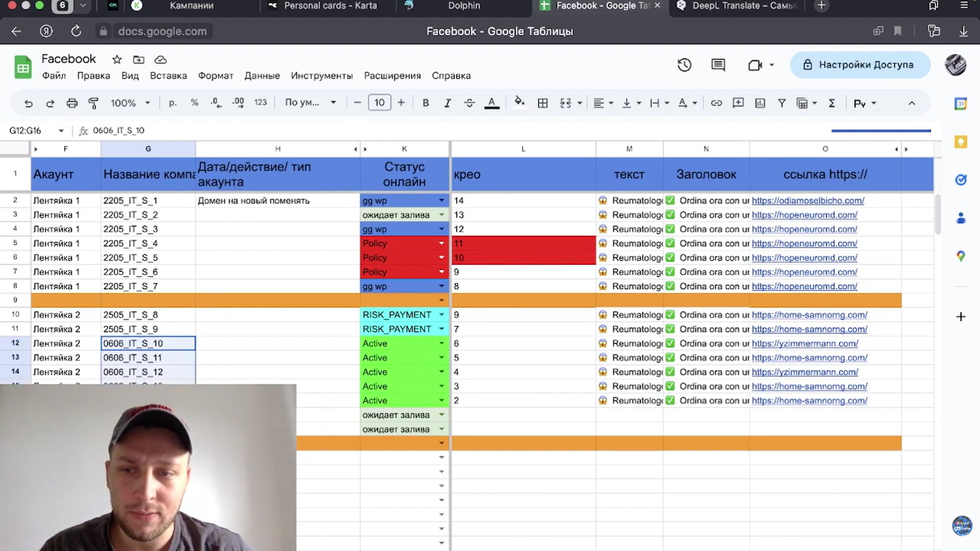Print the spreadsheet using the printer icon
The height and width of the screenshot is (551, 980).
pyautogui.click(x=72, y=104)
